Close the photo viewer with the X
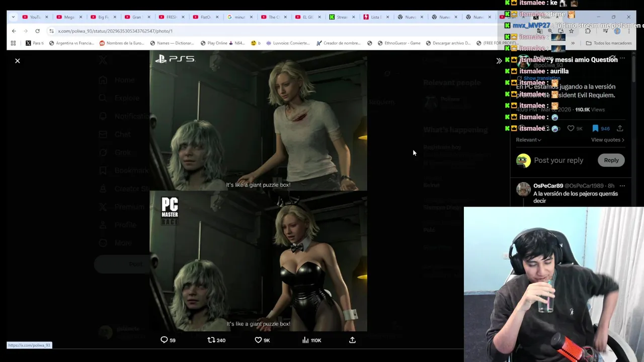This screenshot has height=362, width=644. (x=18, y=61)
